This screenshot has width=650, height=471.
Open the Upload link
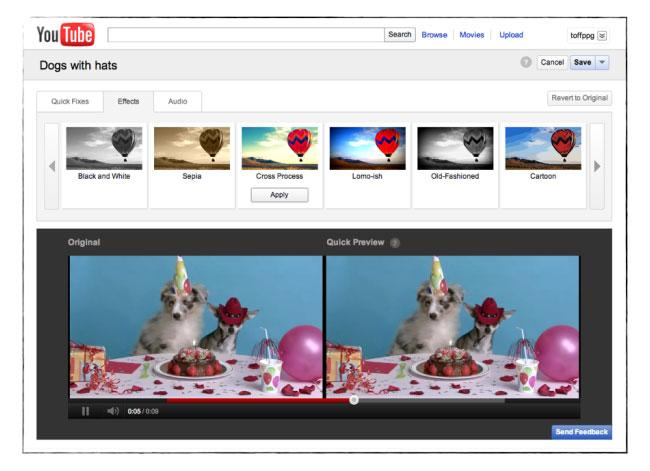pyautogui.click(x=511, y=35)
